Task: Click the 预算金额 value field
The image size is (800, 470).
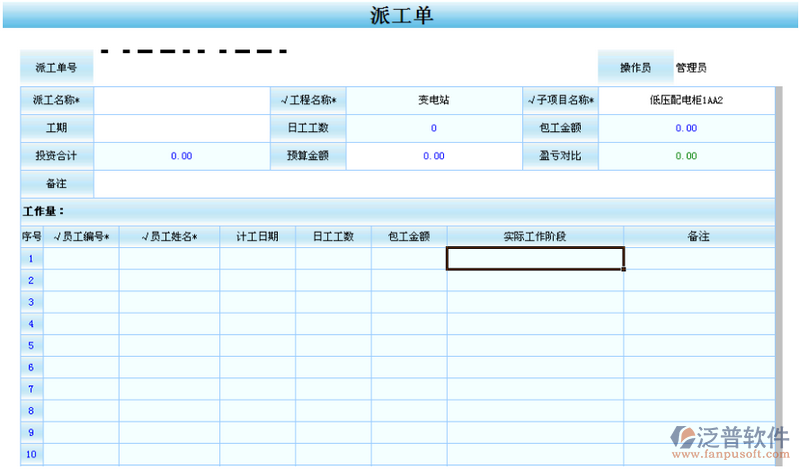Action: click(x=433, y=156)
